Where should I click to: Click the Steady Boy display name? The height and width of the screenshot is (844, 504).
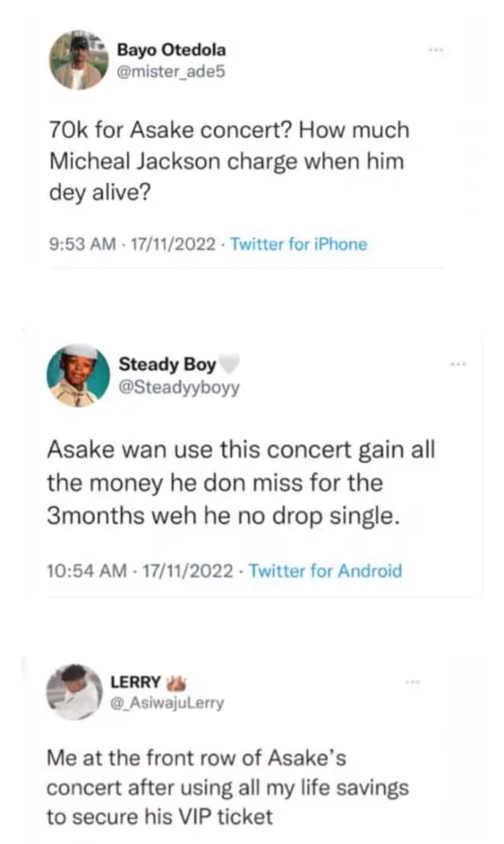pyautogui.click(x=168, y=364)
